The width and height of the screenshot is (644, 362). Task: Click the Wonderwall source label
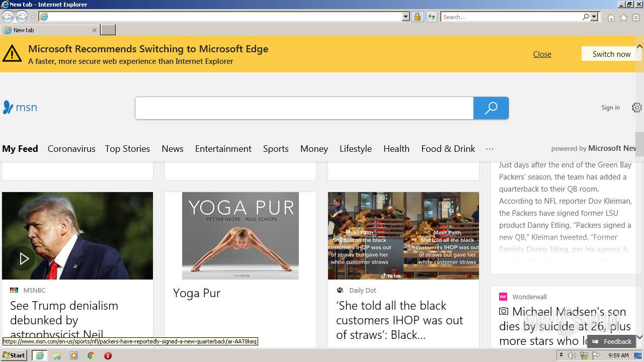(x=529, y=297)
